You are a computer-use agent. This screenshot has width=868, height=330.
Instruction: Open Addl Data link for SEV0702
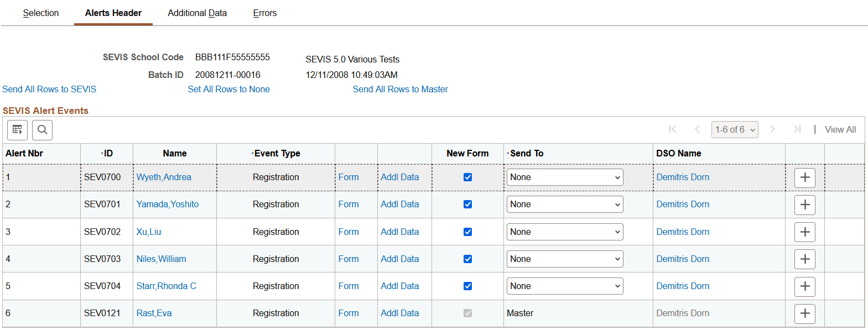pyautogui.click(x=400, y=232)
